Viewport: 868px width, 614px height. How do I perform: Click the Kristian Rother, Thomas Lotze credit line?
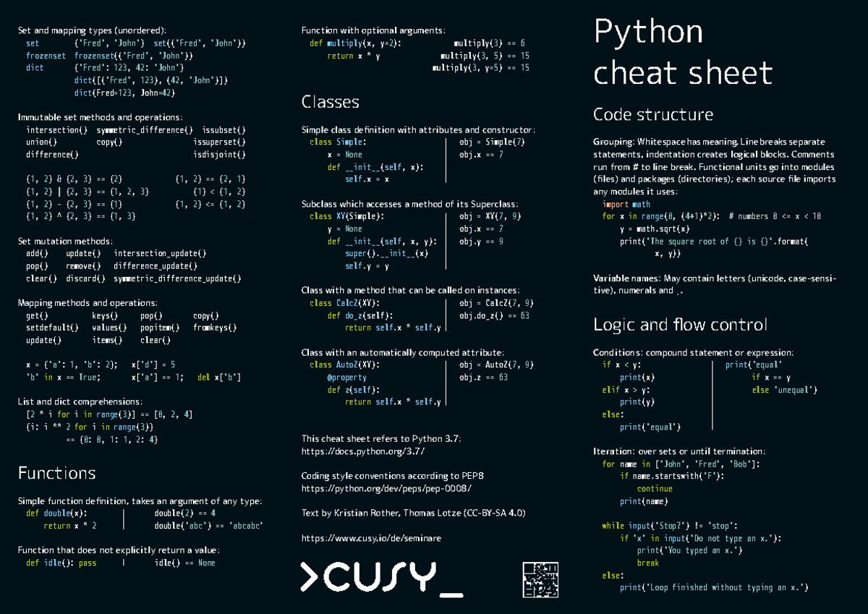413,513
